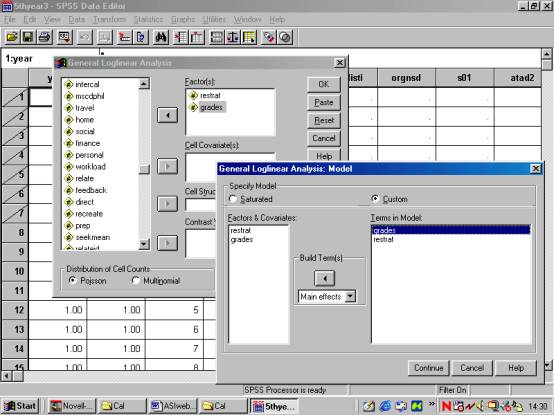Switch to the Novell taskbar window
The image size is (554, 415).
pos(72,406)
